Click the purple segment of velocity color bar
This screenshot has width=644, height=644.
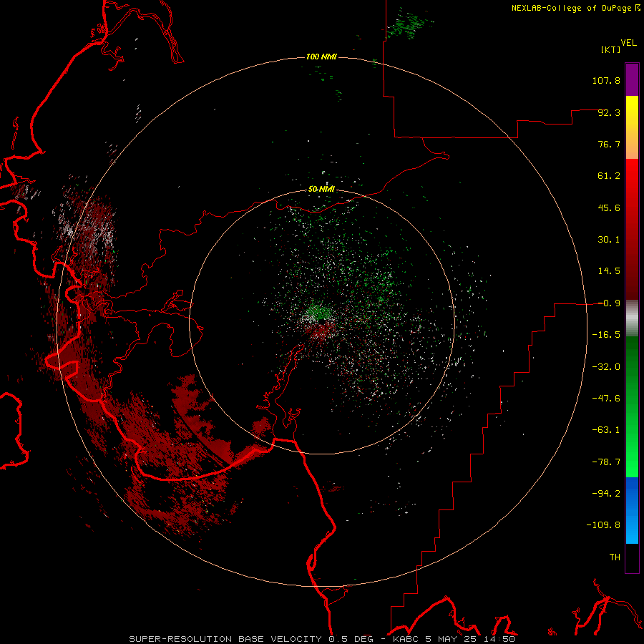point(632,79)
